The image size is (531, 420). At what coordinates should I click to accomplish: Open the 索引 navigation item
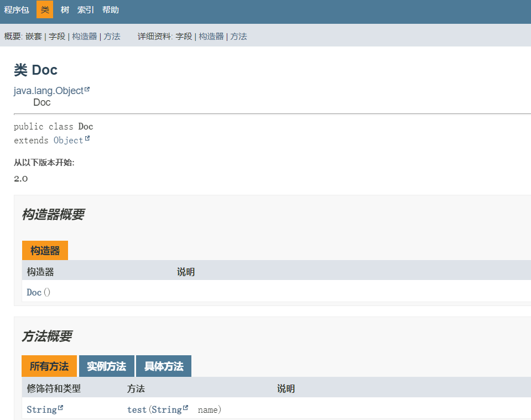pyautogui.click(x=85, y=10)
